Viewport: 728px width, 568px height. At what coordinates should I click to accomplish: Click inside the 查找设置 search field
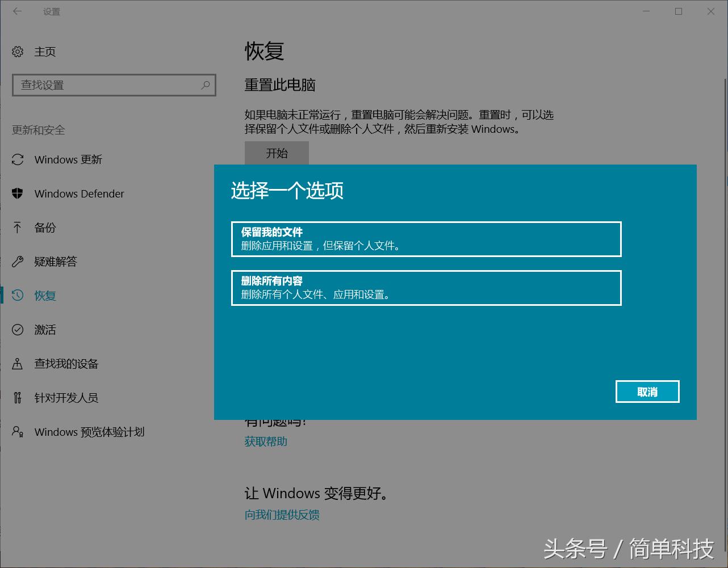pos(102,85)
